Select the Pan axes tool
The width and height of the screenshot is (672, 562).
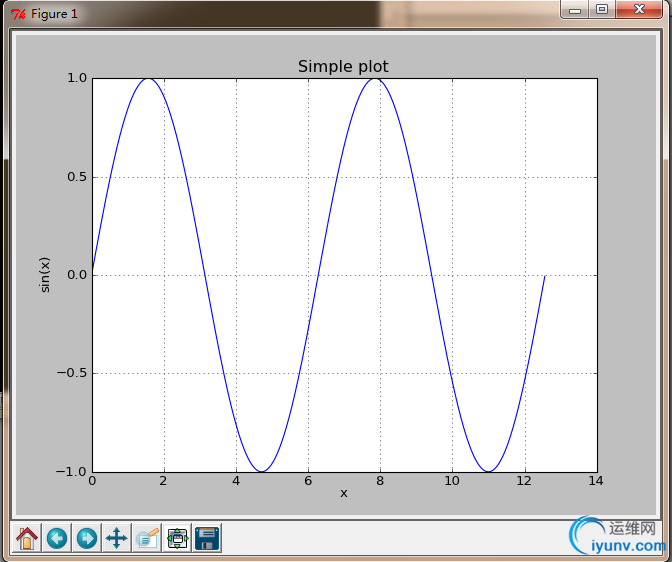pos(117,538)
